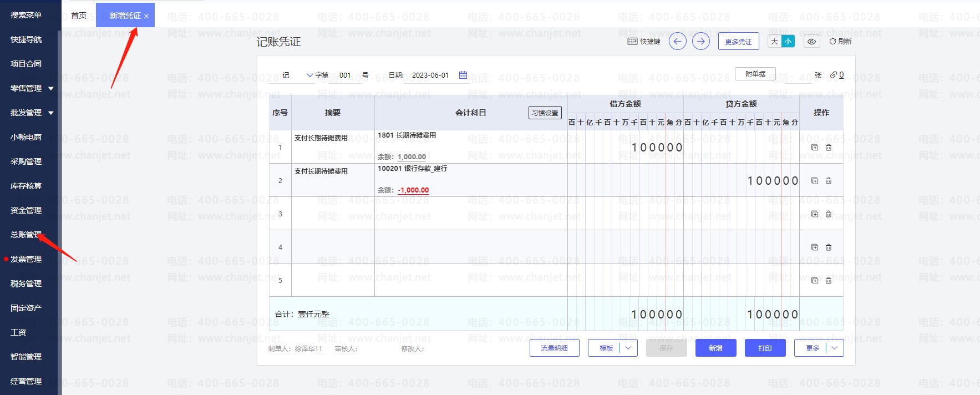Go to the previous voucher arrow

click(x=677, y=42)
